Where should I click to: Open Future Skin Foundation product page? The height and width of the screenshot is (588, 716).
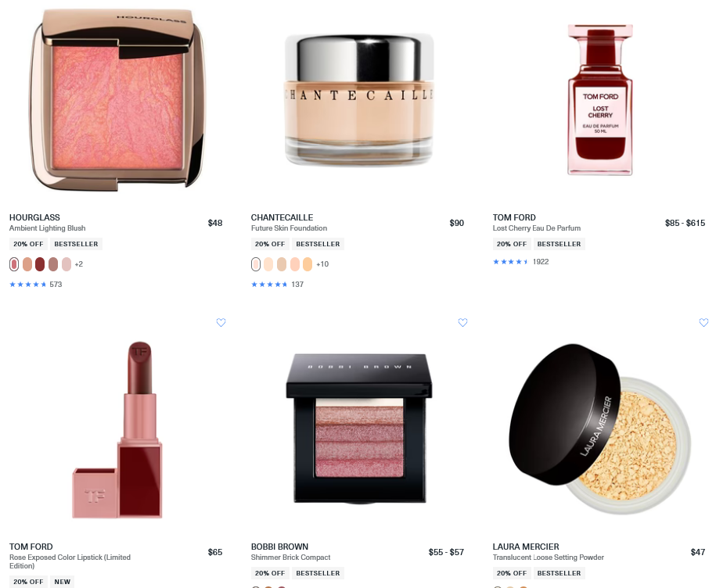tap(289, 228)
